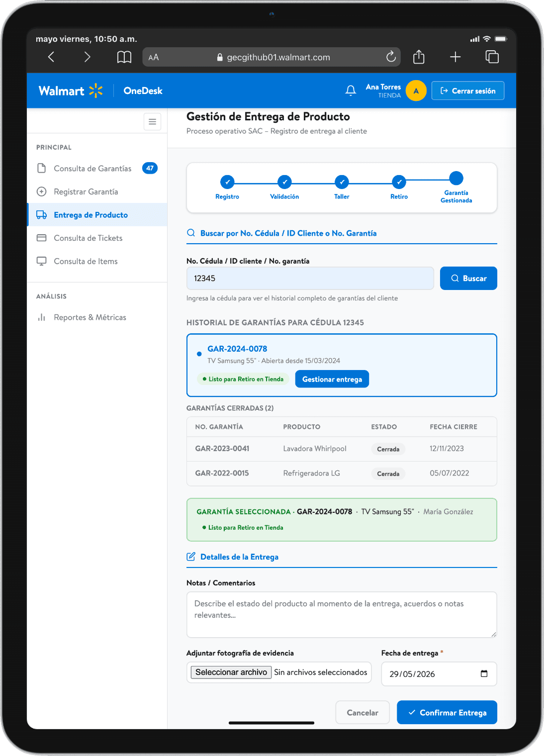Open Consulta de Garantías in sidebar
Screen dimensions: 544x756
(x=97, y=169)
